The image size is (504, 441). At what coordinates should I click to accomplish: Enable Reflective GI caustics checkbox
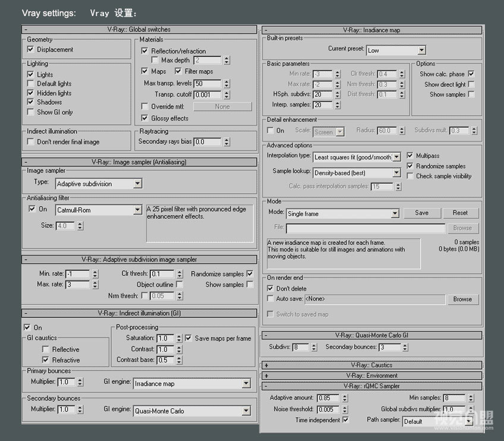(x=46, y=349)
